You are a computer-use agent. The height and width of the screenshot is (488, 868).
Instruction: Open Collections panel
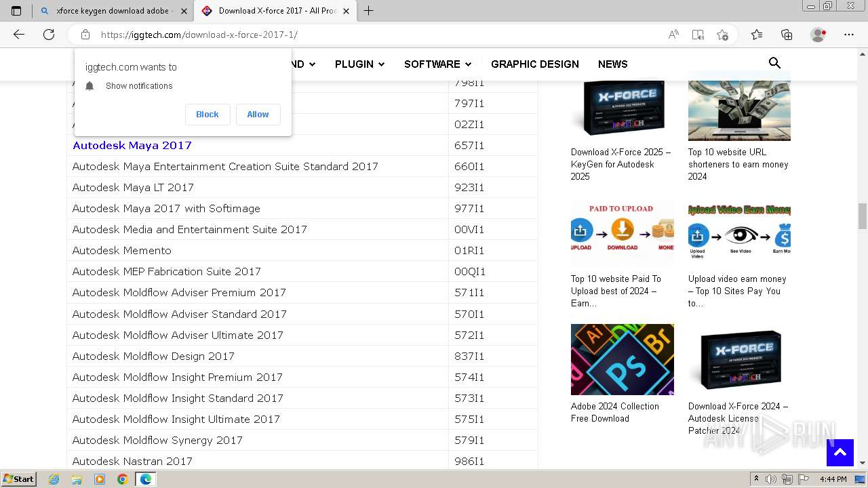(787, 35)
